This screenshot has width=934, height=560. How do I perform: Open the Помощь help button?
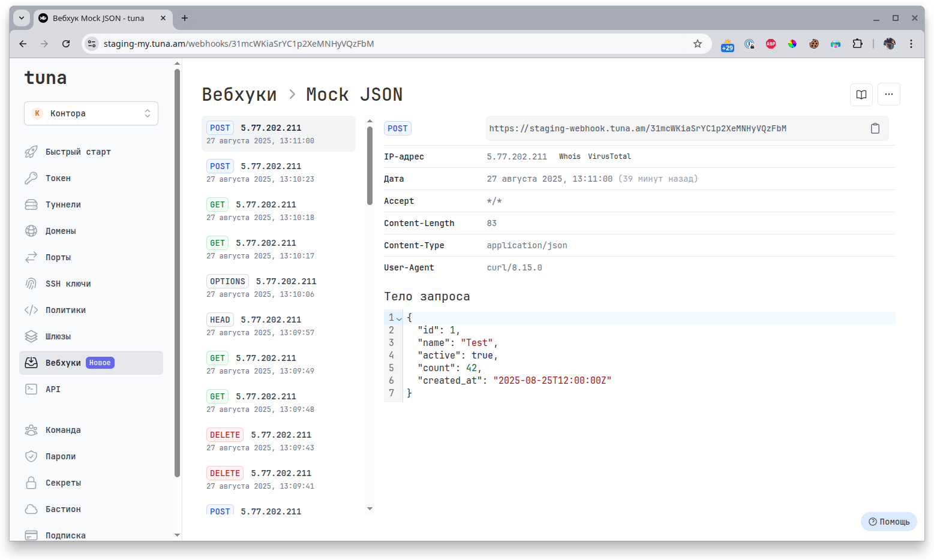click(x=889, y=522)
